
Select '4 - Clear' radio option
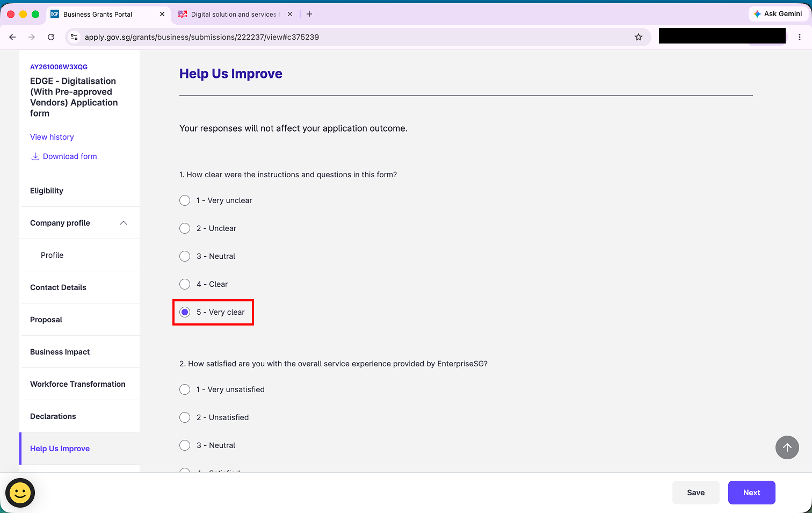pos(185,284)
